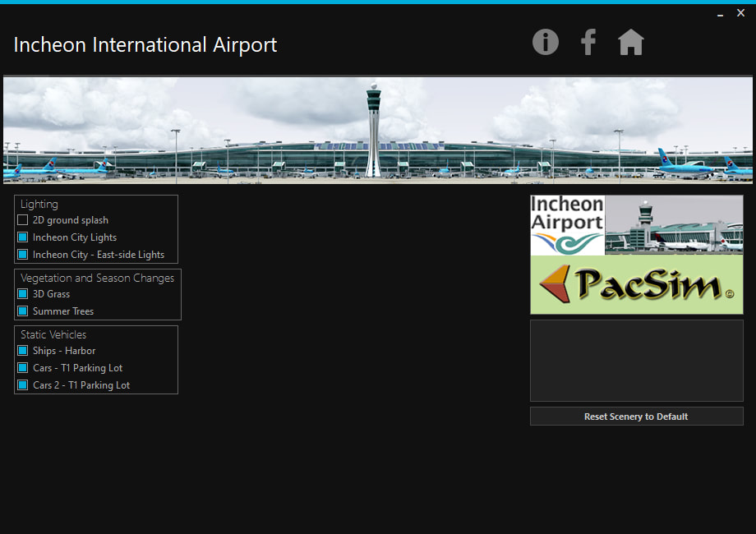This screenshot has height=534, width=756.
Task: Toggle Incheon City Lights checkbox
Action: (x=23, y=237)
